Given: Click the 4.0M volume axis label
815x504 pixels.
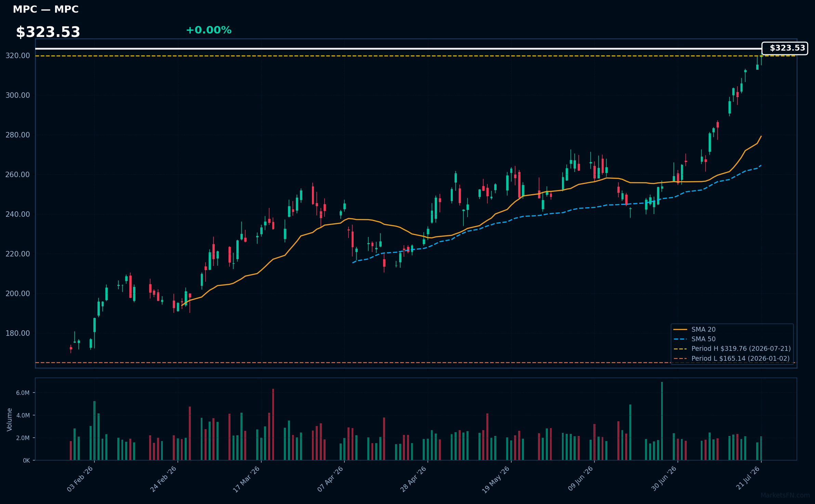Looking at the screenshot, I should [23, 415].
